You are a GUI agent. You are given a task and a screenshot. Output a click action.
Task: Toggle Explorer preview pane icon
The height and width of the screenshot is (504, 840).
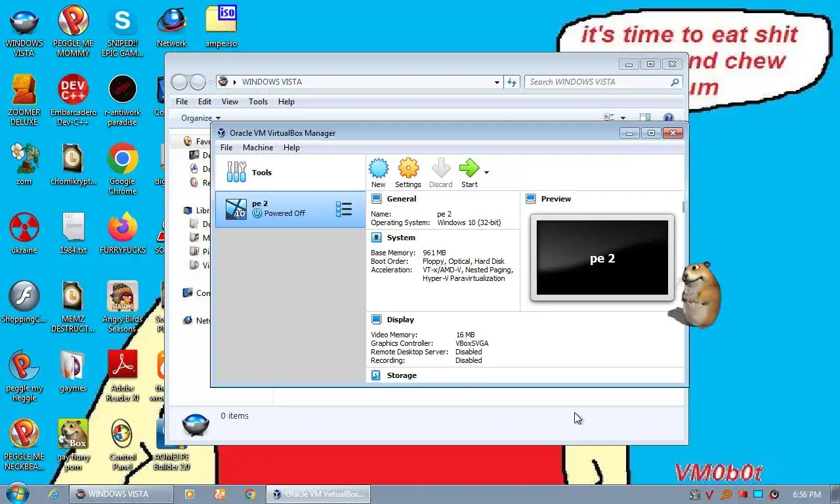click(x=644, y=118)
